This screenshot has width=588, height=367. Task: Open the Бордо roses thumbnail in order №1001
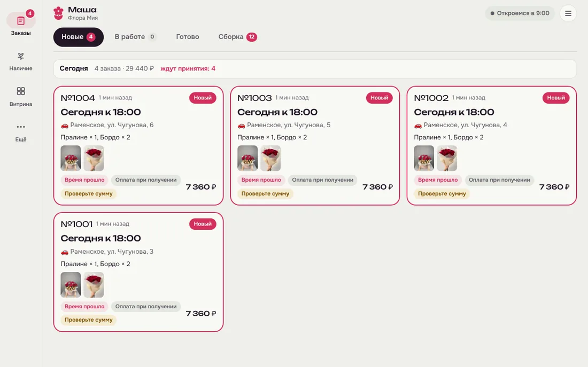point(94,285)
